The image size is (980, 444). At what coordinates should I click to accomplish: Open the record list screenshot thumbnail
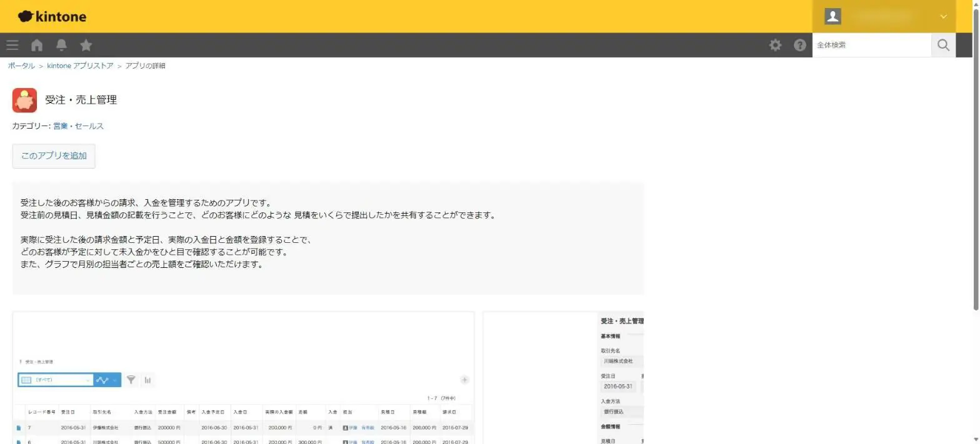coord(243,378)
